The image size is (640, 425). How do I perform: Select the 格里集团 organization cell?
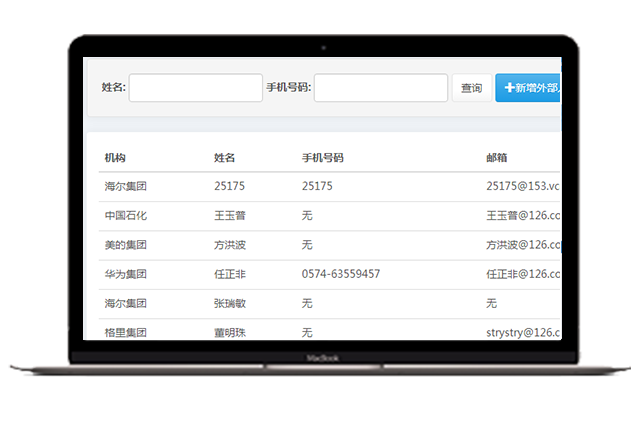coord(126,331)
